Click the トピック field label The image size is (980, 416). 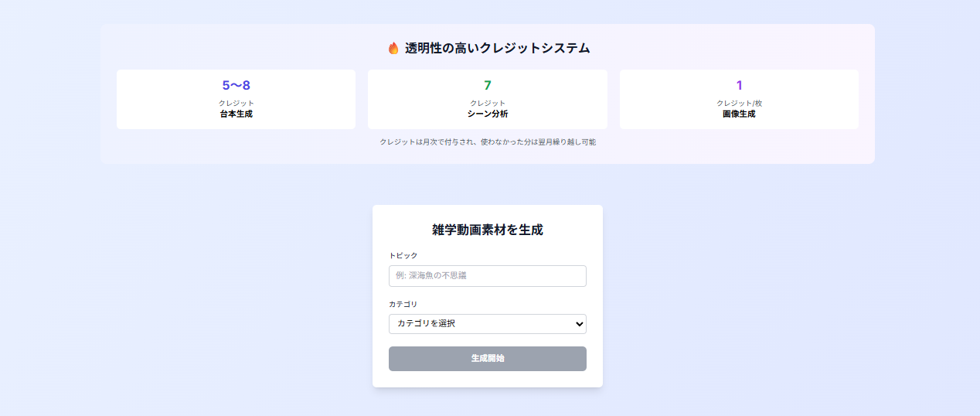403,255
